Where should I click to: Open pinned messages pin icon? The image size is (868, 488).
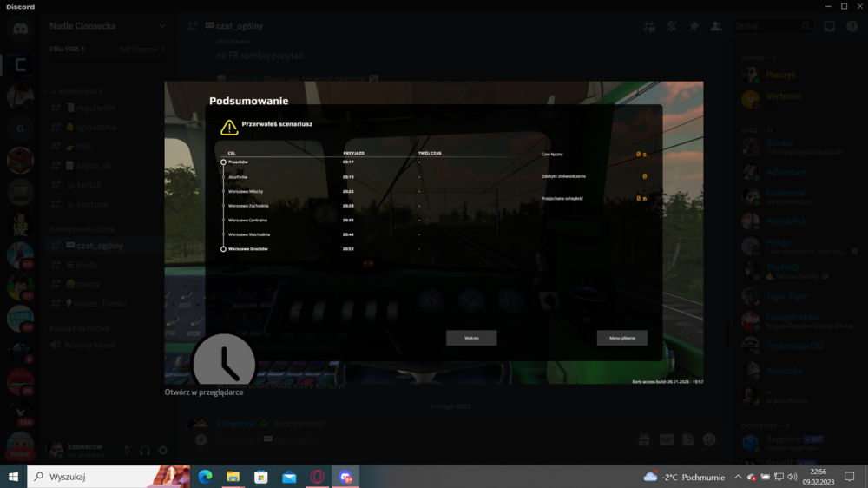pyautogui.click(x=694, y=26)
